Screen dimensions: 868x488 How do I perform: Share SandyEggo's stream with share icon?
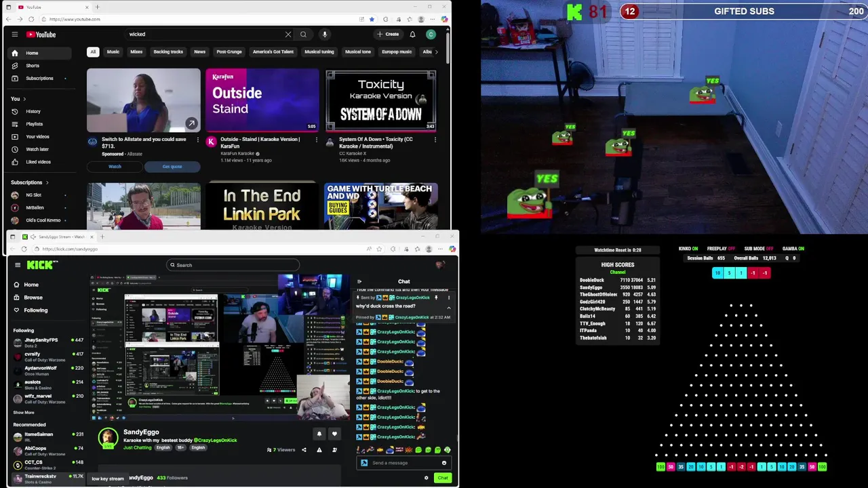(304, 450)
